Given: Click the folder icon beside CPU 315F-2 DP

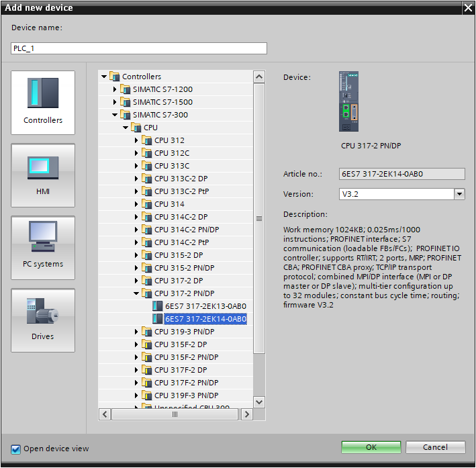Looking at the screenshot, I should click(146, 344).
